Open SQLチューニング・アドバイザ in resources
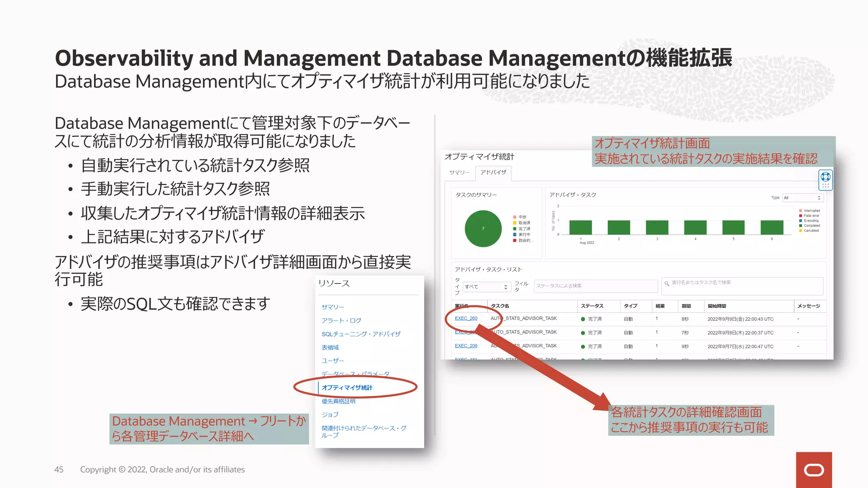Screen dimensions: 868x488 361,334
